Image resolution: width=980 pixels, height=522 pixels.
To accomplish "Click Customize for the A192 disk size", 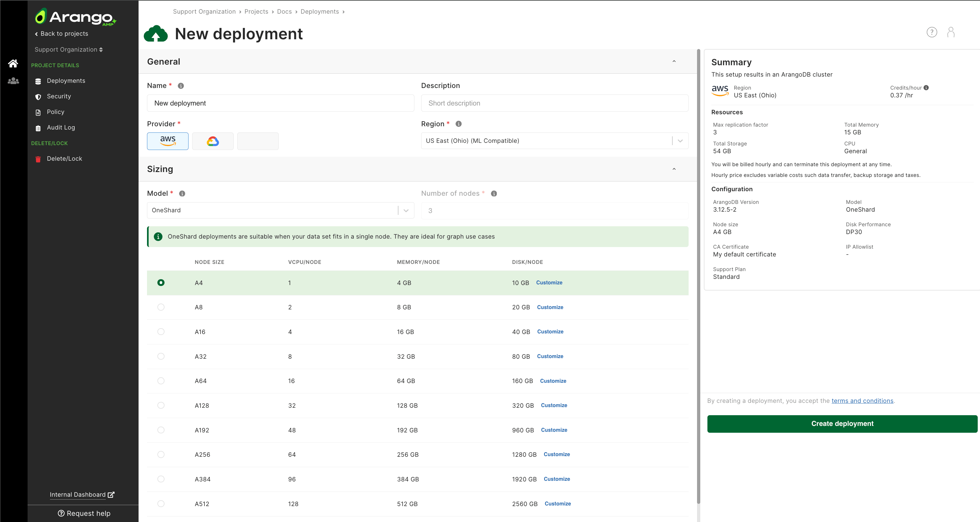I will coord(554,430).
